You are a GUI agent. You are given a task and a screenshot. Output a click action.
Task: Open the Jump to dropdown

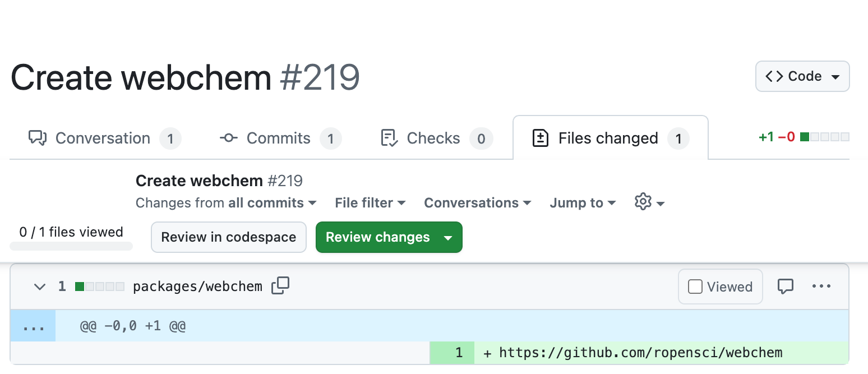pyautogui.click(x=582, y=203)
